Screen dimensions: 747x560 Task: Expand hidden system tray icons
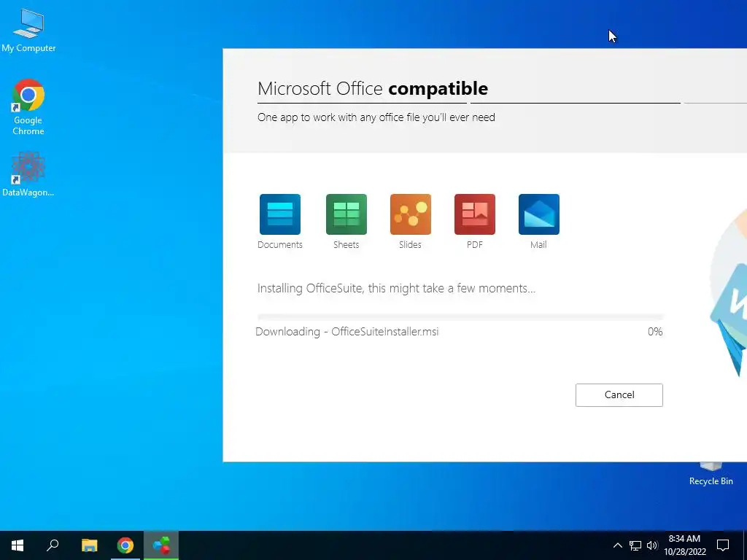coord(617,545)
